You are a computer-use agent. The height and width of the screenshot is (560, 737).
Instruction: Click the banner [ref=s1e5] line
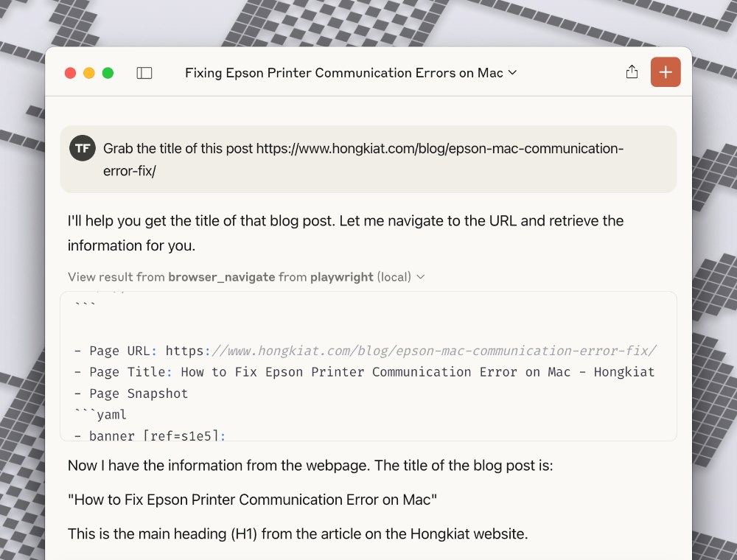pyautogui.click(x=150, y=435)
